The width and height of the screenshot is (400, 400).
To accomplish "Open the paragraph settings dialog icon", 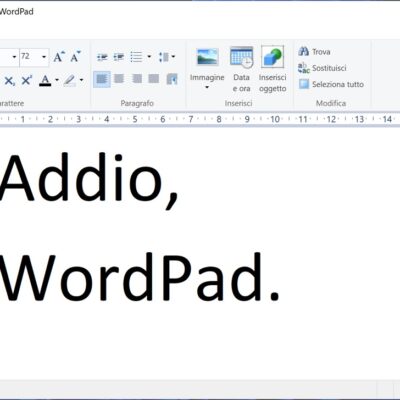I will 172,79.
